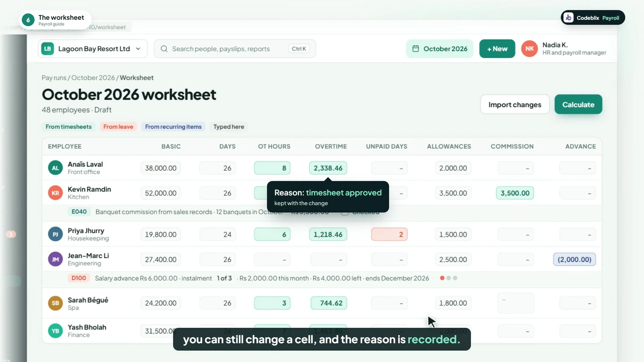Click Jean-Marc Li's allowances 2,500.00 cell

(x=453, y=259)
